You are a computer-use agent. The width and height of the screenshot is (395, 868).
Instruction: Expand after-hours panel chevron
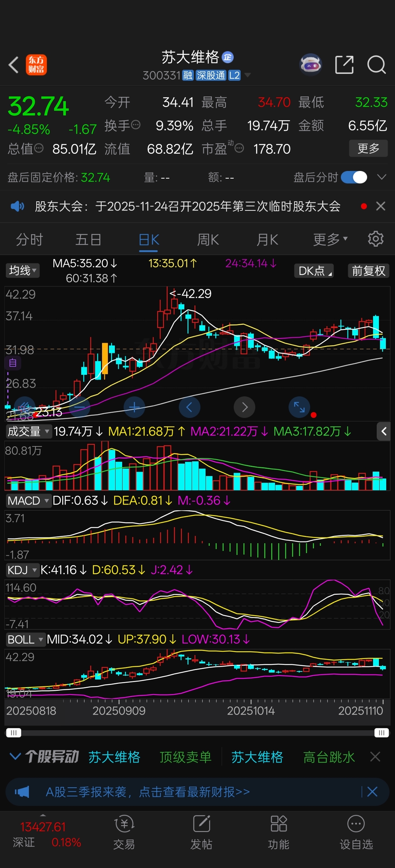pyautogui.click(x=381, y=178)
